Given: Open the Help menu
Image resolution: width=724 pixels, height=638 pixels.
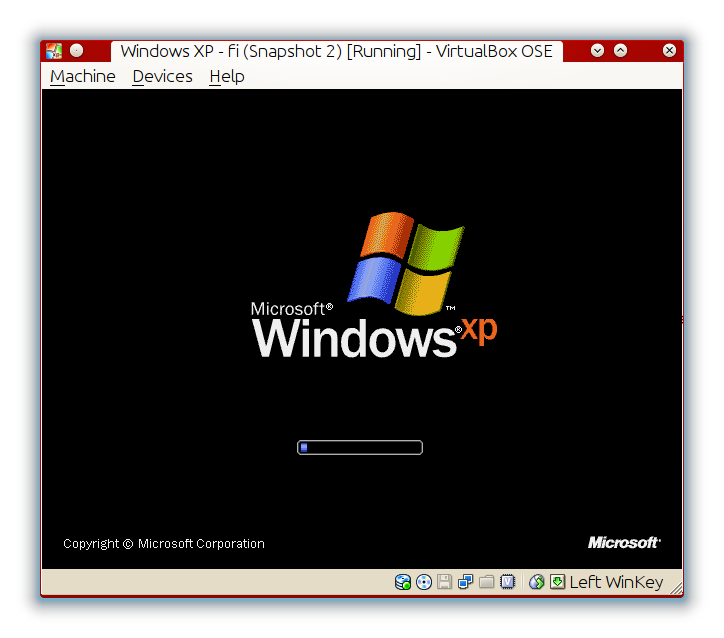Looking at the screenshot, I should tap(226, 76).
